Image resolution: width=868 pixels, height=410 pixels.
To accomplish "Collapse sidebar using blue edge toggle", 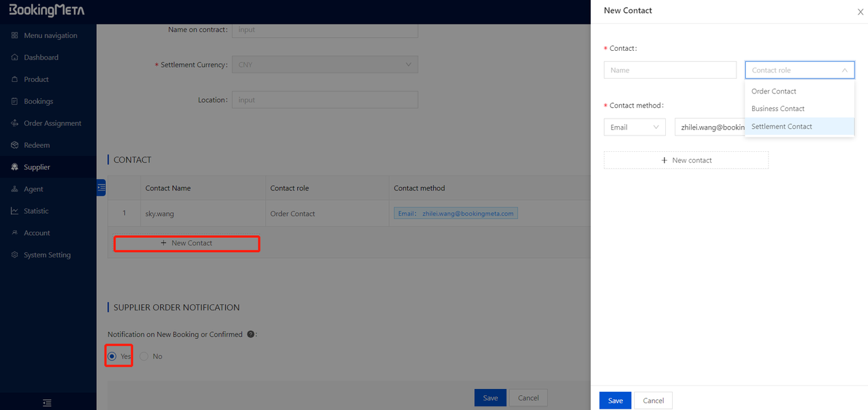I will [101, 188].
